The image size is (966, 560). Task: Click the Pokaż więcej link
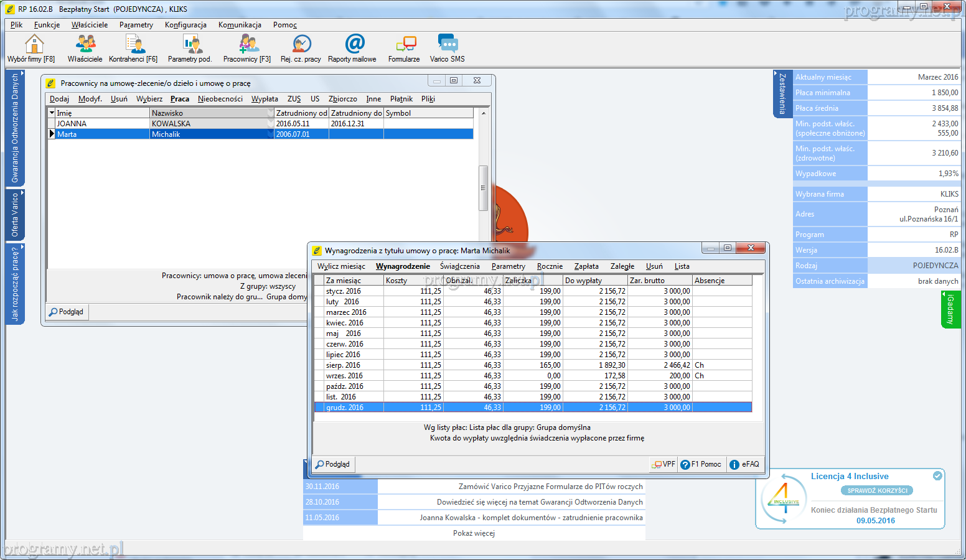tap(474, 533)
